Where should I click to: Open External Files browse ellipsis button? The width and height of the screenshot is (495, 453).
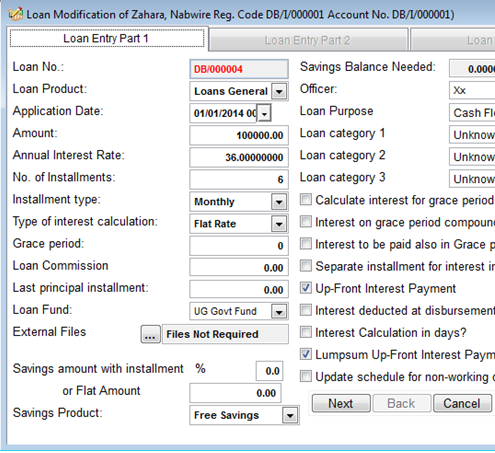(150, 334)
